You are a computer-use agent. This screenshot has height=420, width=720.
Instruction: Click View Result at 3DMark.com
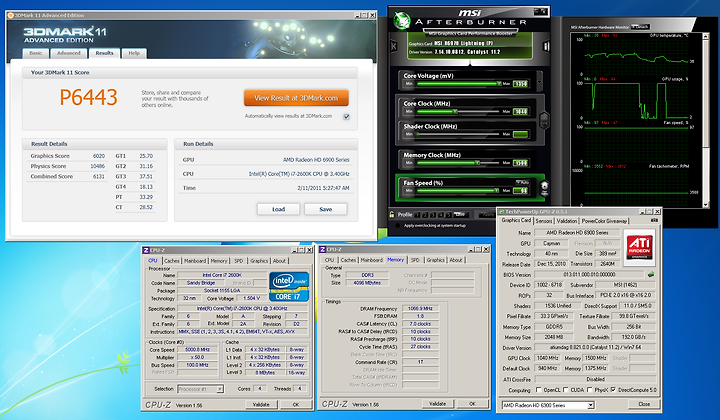click(296, 98)
